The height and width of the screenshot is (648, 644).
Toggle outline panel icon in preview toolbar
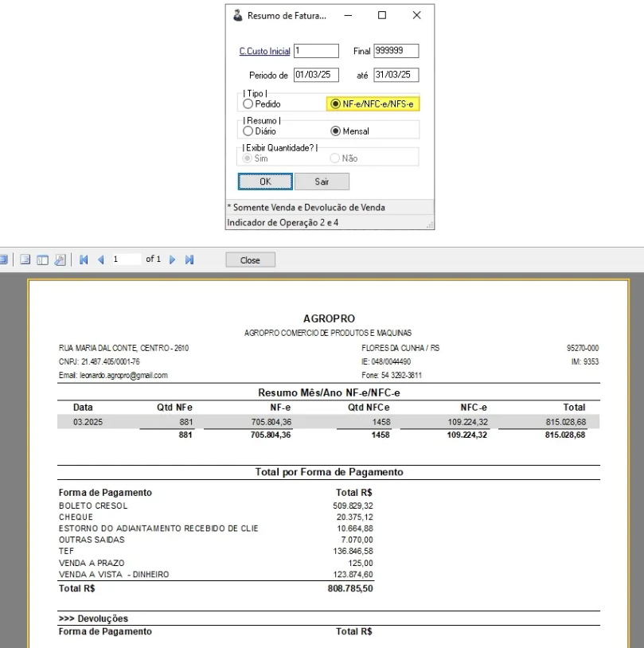pyautogui.click(x=42, y=260)
